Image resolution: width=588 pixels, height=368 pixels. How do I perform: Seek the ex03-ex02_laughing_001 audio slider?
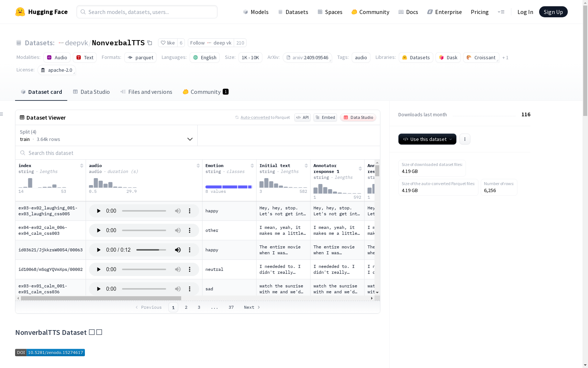tap(144, 211)
